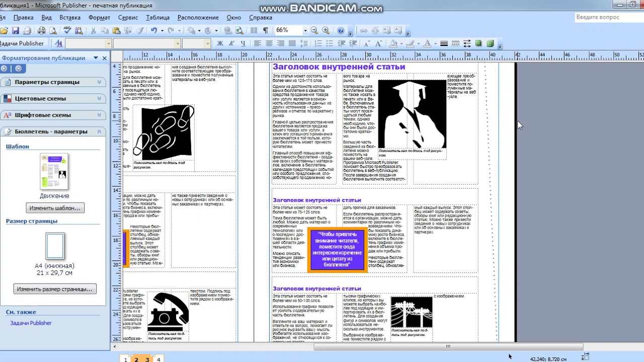Open fill color picker dropdown
644x362 pixels.
pos(401,44)
